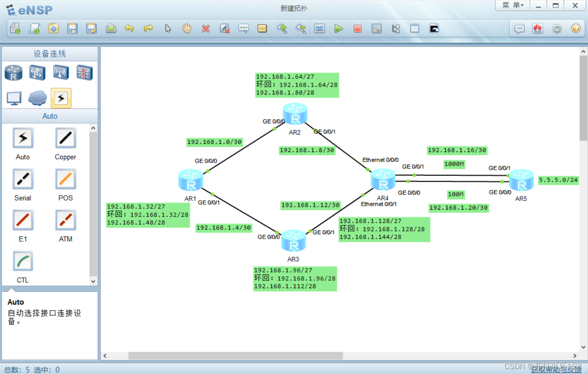Open help question mark icon

576,28
